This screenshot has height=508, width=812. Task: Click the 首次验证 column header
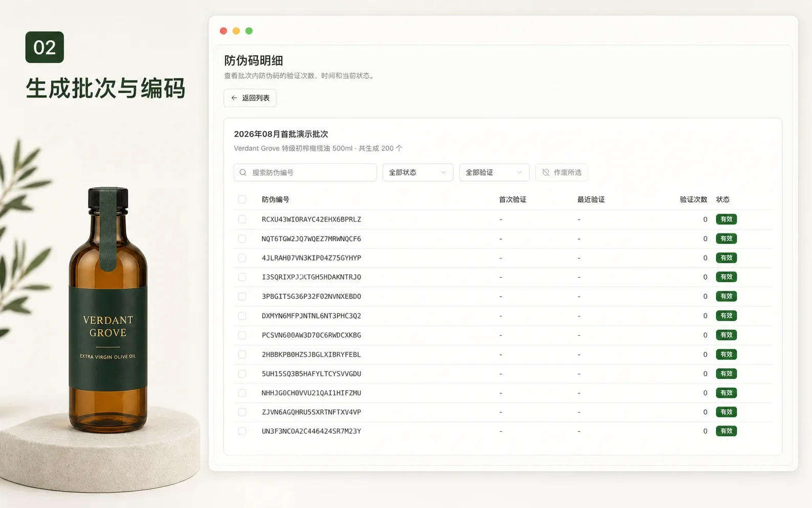(x=512, y=199)
